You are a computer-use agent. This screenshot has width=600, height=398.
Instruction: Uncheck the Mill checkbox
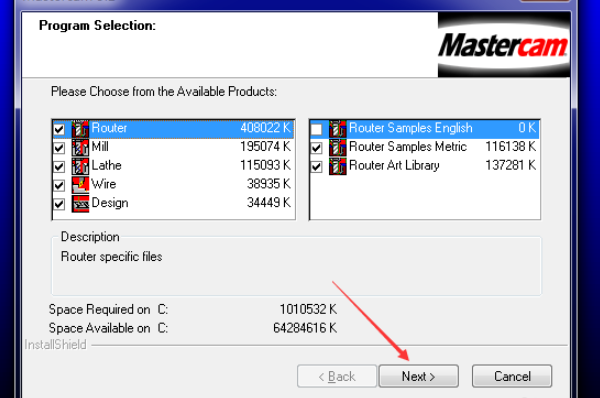coord(59,148)
